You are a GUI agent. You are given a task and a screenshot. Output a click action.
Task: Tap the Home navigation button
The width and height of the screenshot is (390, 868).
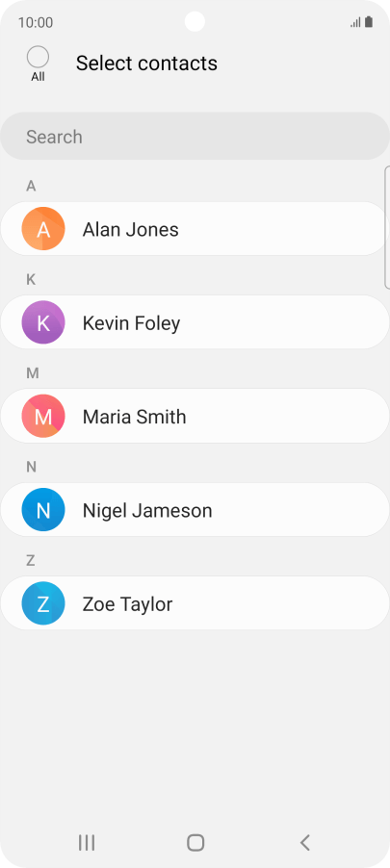pyautogui.click(x=195, y=843)
